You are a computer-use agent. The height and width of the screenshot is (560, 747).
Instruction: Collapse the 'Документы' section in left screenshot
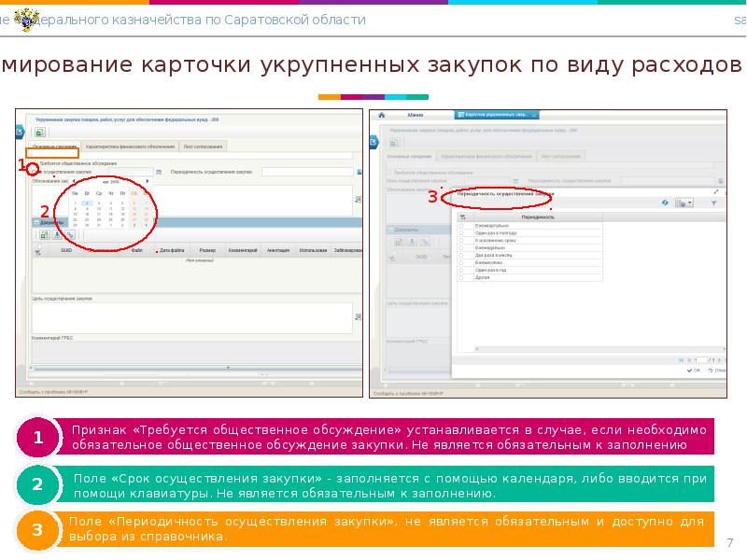point(35,222)
